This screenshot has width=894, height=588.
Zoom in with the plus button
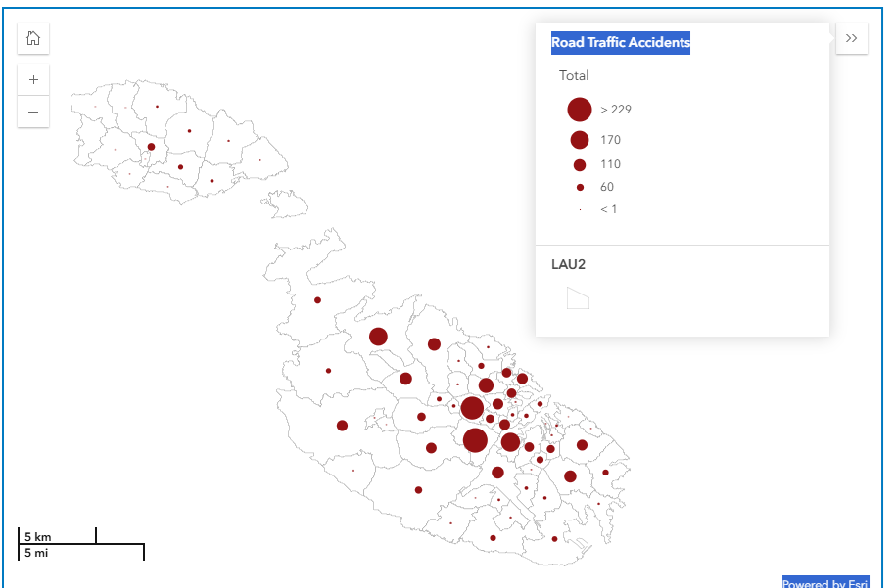(33, 80)
